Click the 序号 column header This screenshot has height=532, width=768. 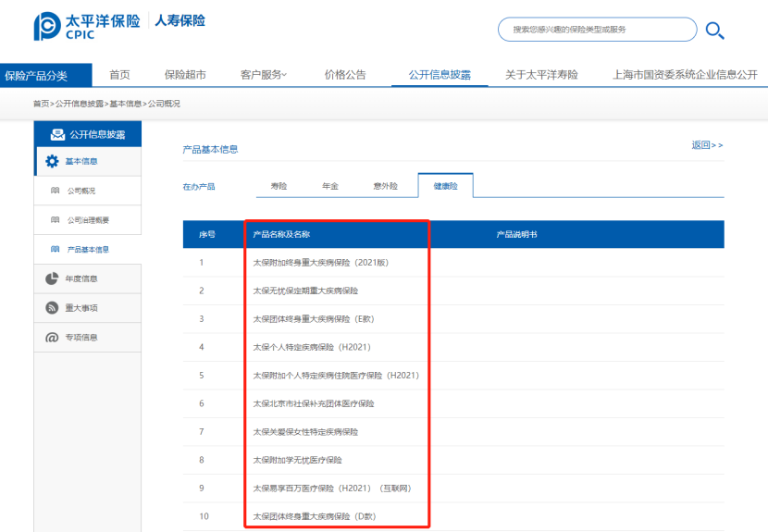pyautogui.click(x=206, y=234)
